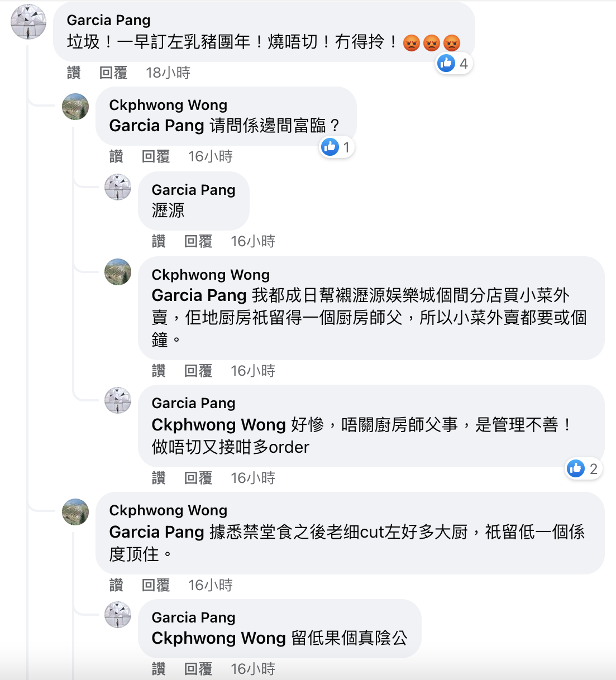Reply to the 管理不善 comment
The width and height of the screenshot is (616, 680).
(x=198, y=478)
